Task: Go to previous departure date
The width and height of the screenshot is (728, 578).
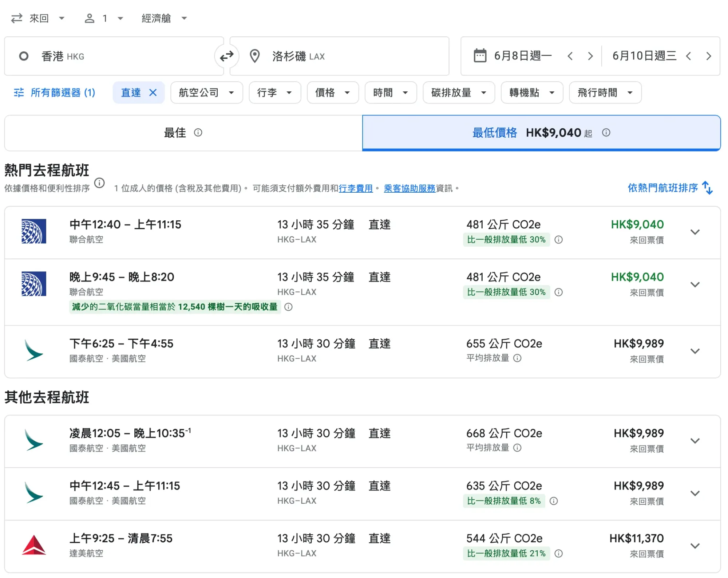Action: tap(570, 56)
